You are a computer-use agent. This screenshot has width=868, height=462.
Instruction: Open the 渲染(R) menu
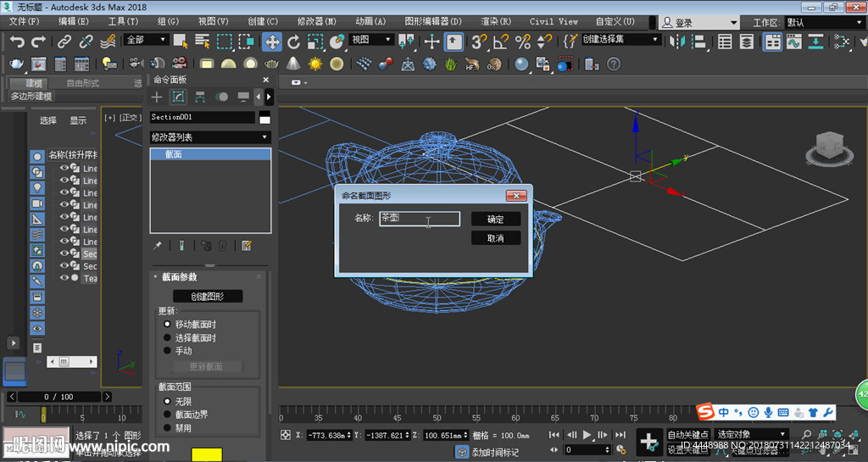(x=496, y=21)
